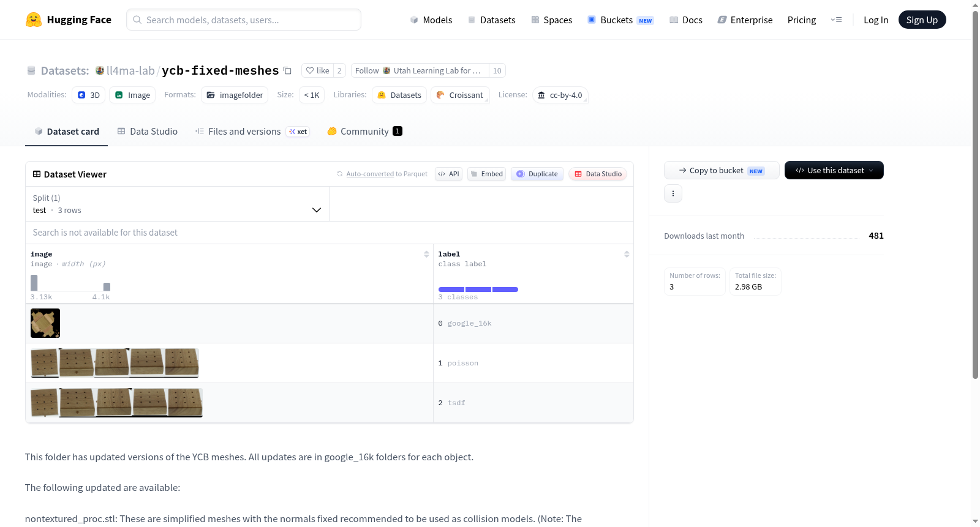Select the Image modality tag
980x527 pixels.
point(132,95)
